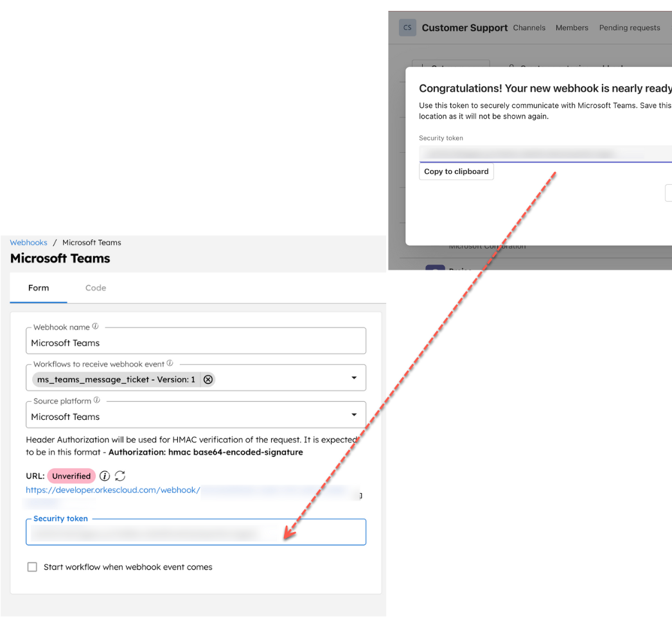Expand the Source platform dropdown
Viewport: 672px width, 633px height.
point(354,414)
